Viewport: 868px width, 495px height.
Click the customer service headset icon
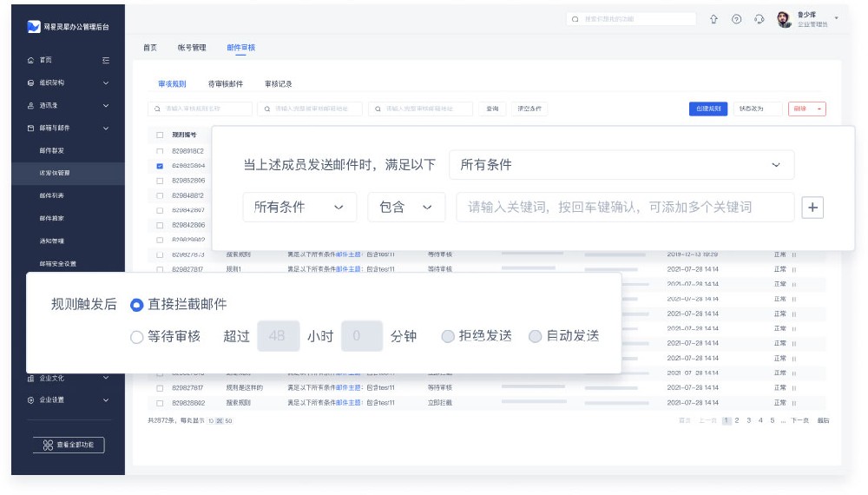coord(759,19)
